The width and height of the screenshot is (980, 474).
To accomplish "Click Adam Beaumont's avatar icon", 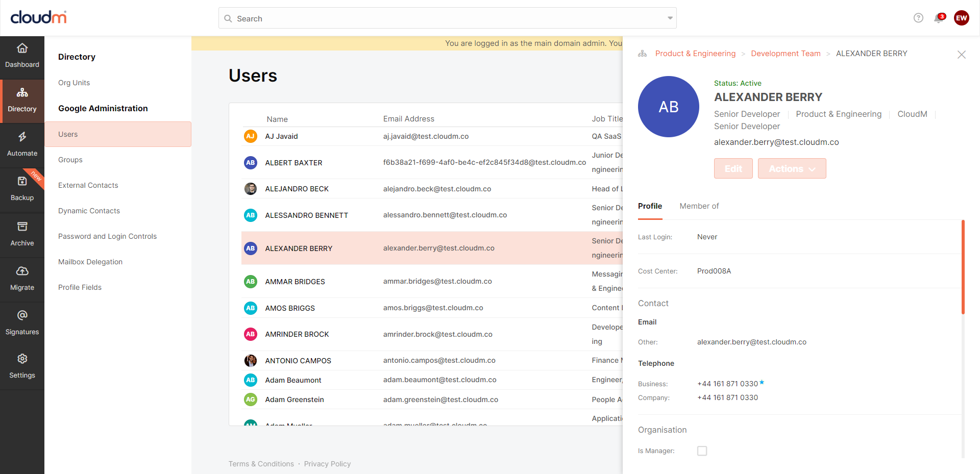I will click(x=250, y=380).
